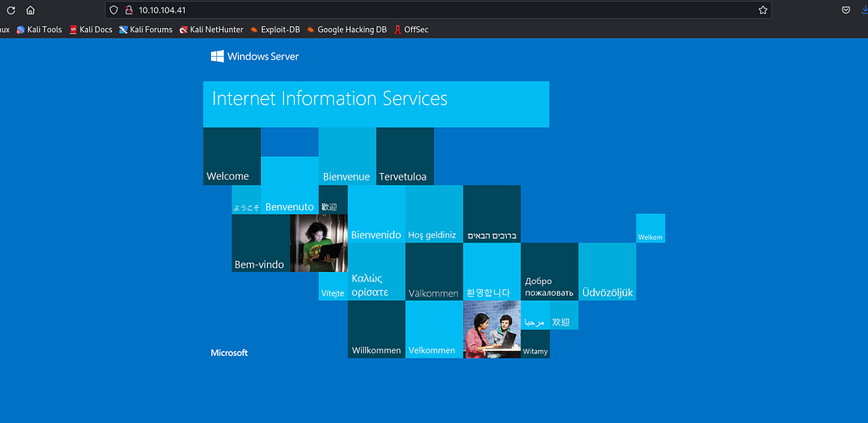Click the Witamy tile
The height and width of the screenshot is (423, 868).
(536, 344)
